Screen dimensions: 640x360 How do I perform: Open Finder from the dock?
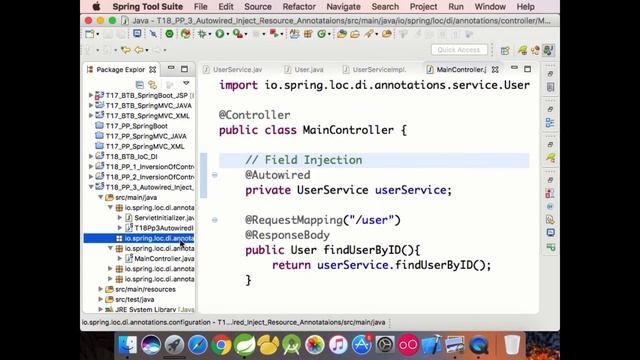click(128, 345)
